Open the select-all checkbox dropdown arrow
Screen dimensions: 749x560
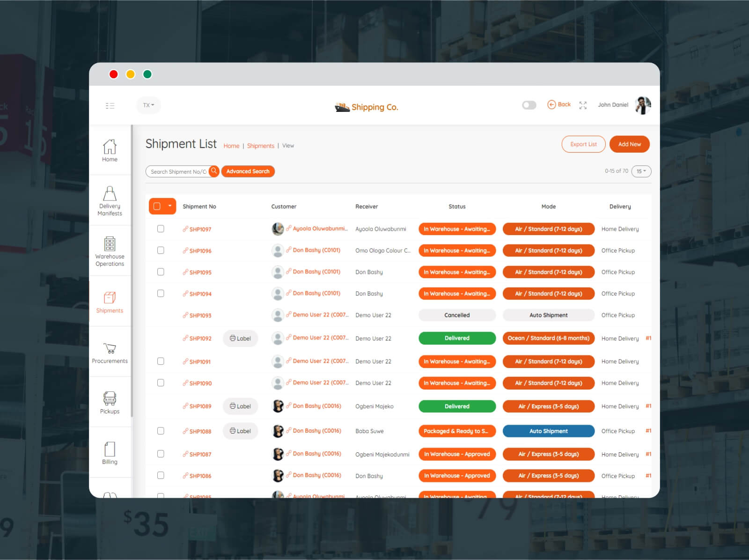169,206
